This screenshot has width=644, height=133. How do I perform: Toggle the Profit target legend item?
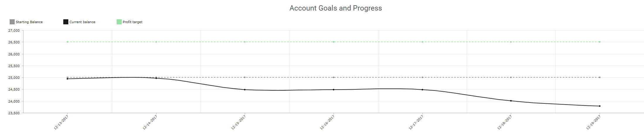tap(130, 22)
